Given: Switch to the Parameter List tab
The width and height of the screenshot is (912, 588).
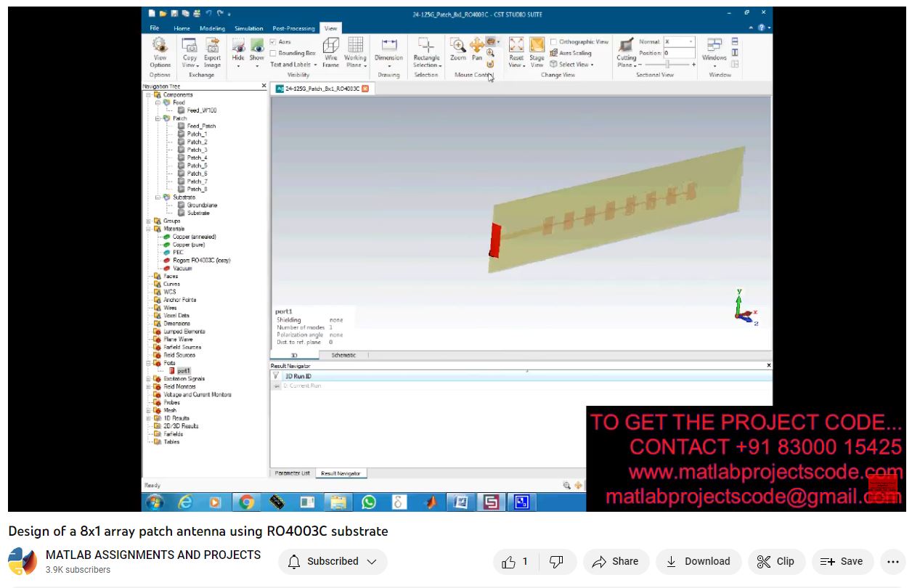Looking at the screenshot, I should point(293,473).
